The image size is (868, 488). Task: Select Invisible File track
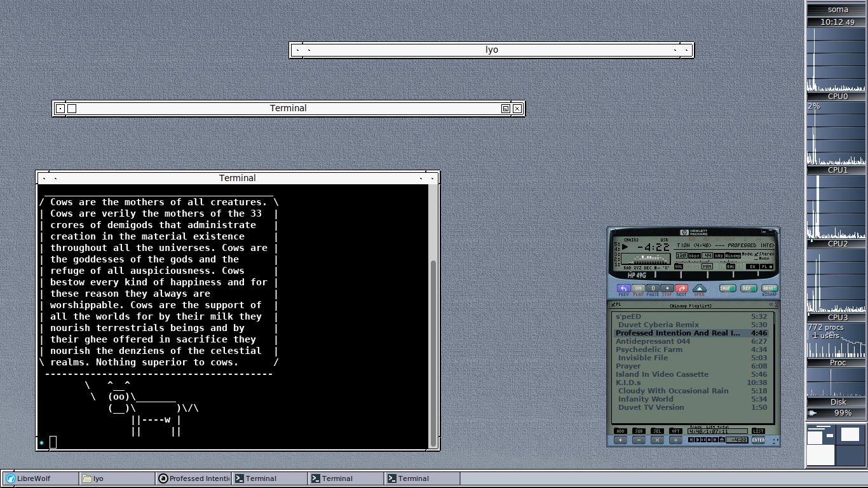point(691,358)
